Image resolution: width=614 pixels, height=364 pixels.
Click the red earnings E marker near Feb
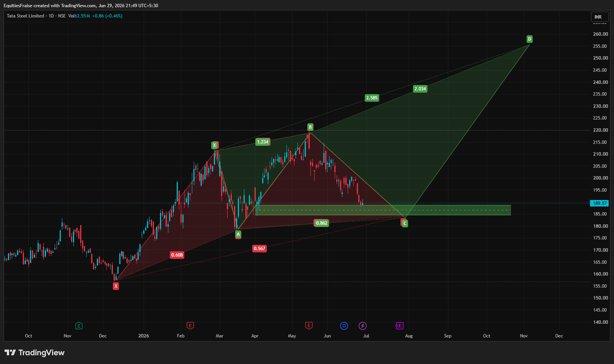(x=190, y=325)
